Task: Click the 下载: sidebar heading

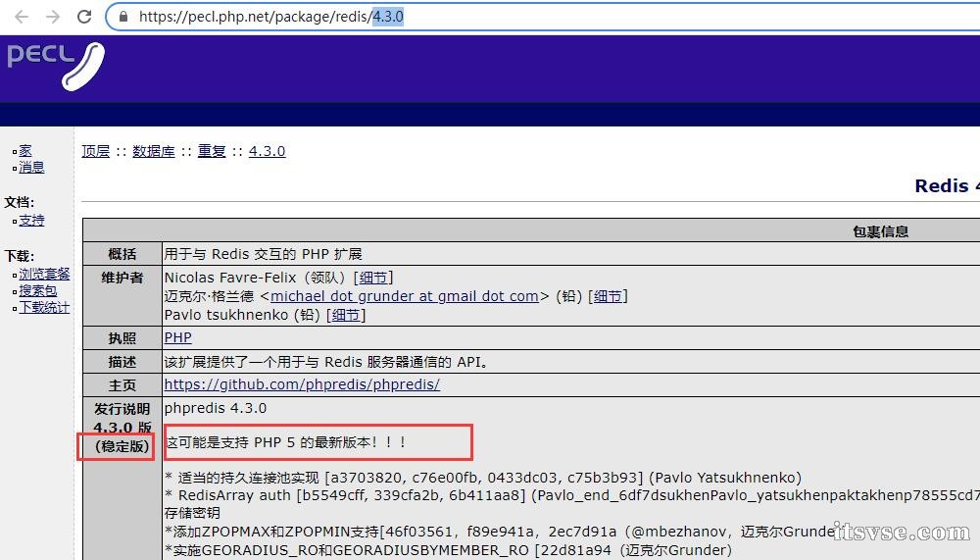Action: [x=20, y=256]
